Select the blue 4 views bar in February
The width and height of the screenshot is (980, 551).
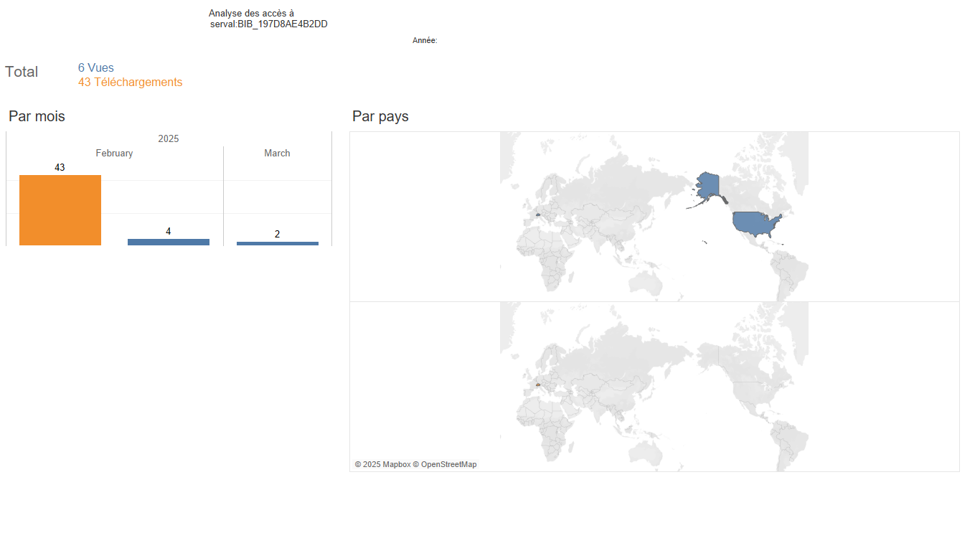click(169, 242)
